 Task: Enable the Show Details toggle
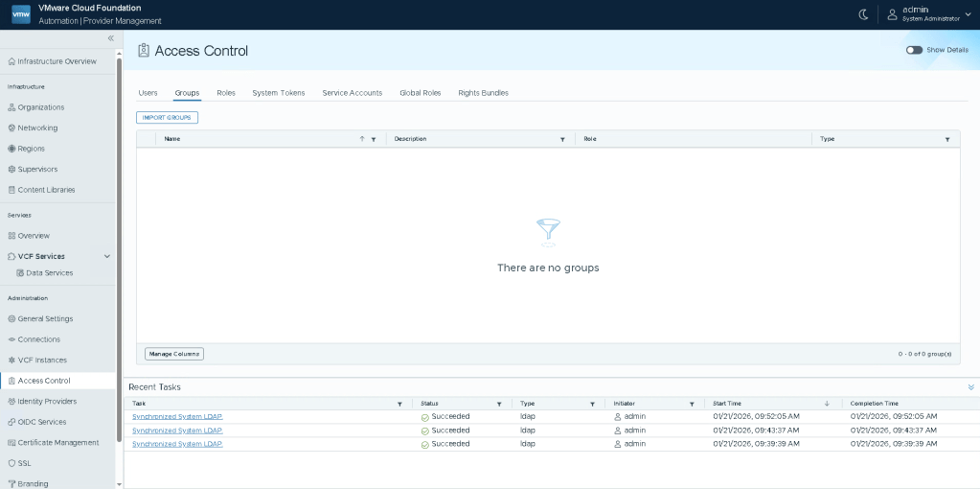tap(914, 50)
